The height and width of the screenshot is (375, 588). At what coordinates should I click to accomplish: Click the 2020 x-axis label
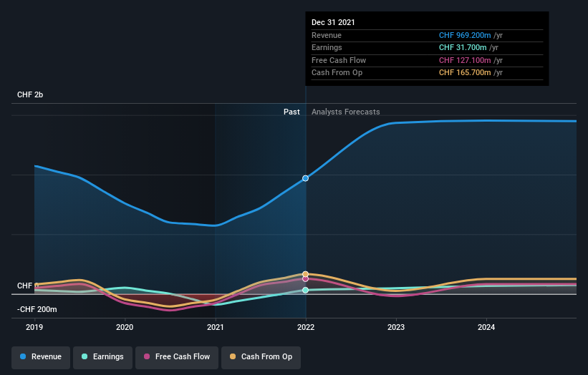(x=125, y=327)
